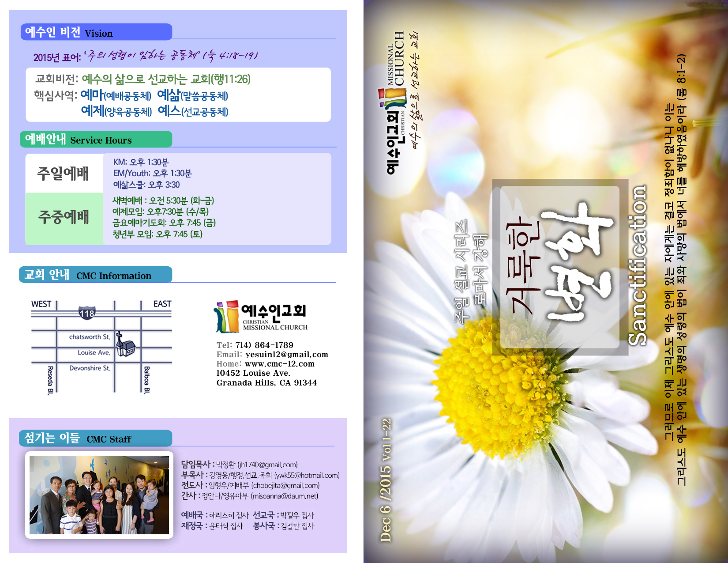The width and height of the screenshot is (728, 563).
Task: Open the staff group photo
Action: tap(99, 495)
